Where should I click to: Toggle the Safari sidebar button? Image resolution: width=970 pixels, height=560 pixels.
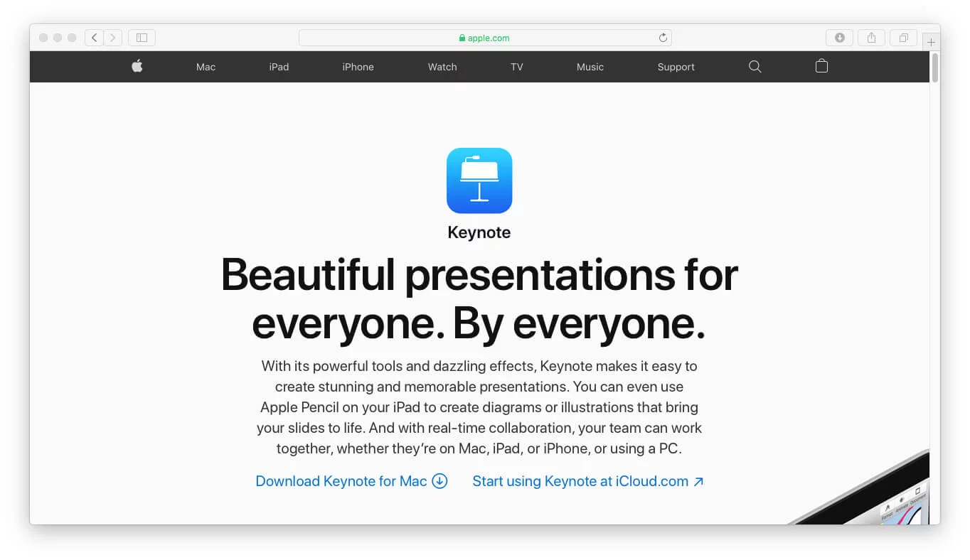click(142, 38)
